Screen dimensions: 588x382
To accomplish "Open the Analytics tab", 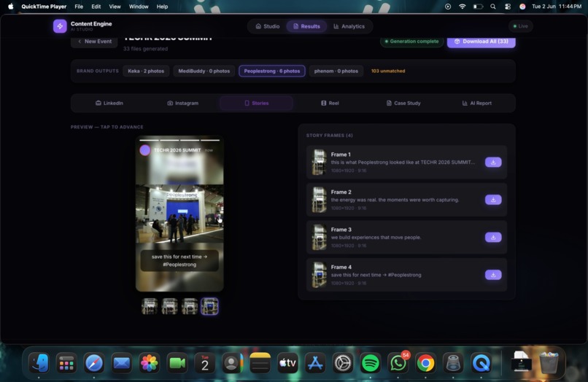I will pos(349,26).
